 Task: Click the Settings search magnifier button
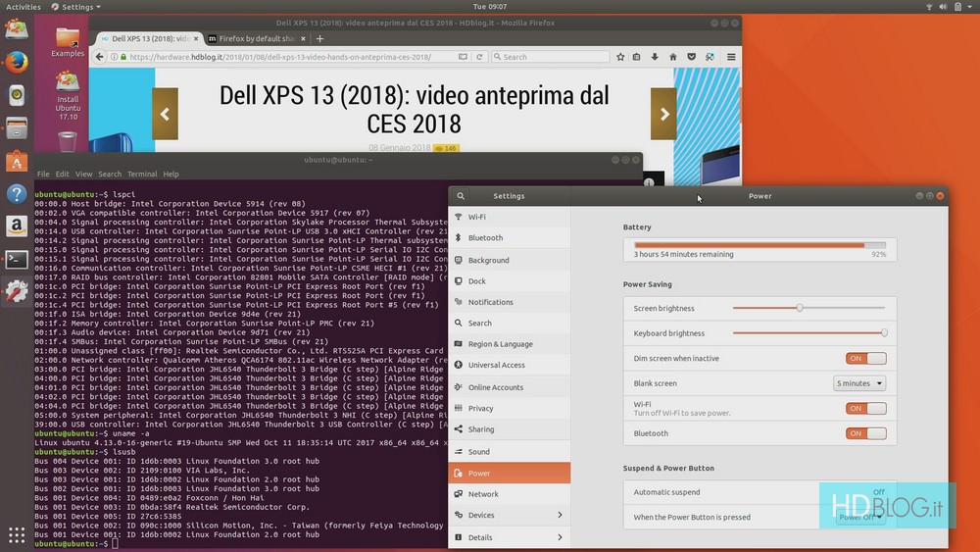[461, 196]
